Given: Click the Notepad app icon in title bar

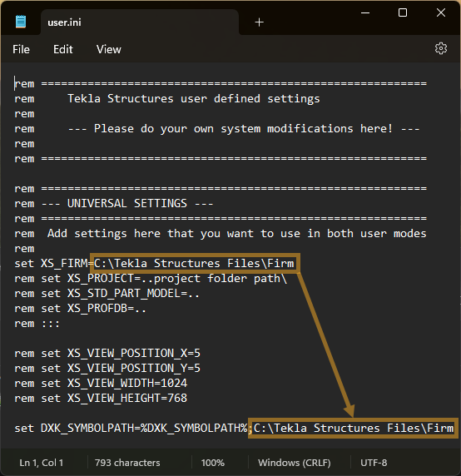Looking at the screenshot, I should point(21,22).
